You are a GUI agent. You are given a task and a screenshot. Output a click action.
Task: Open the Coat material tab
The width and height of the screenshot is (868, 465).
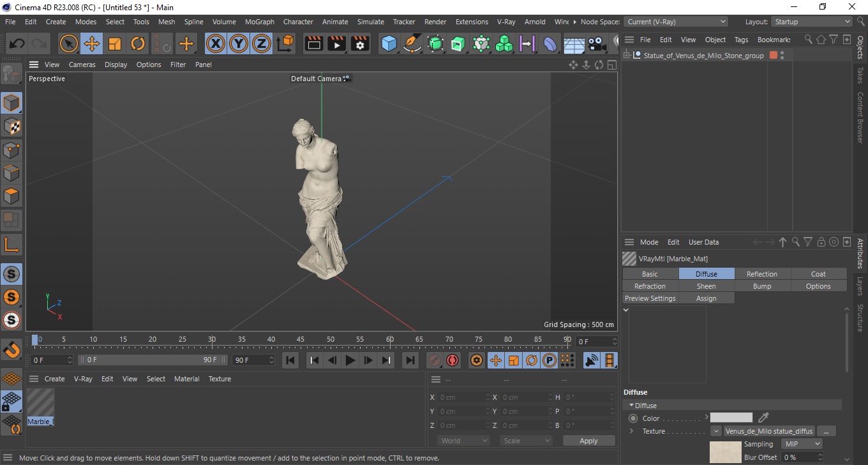point(818,274)
